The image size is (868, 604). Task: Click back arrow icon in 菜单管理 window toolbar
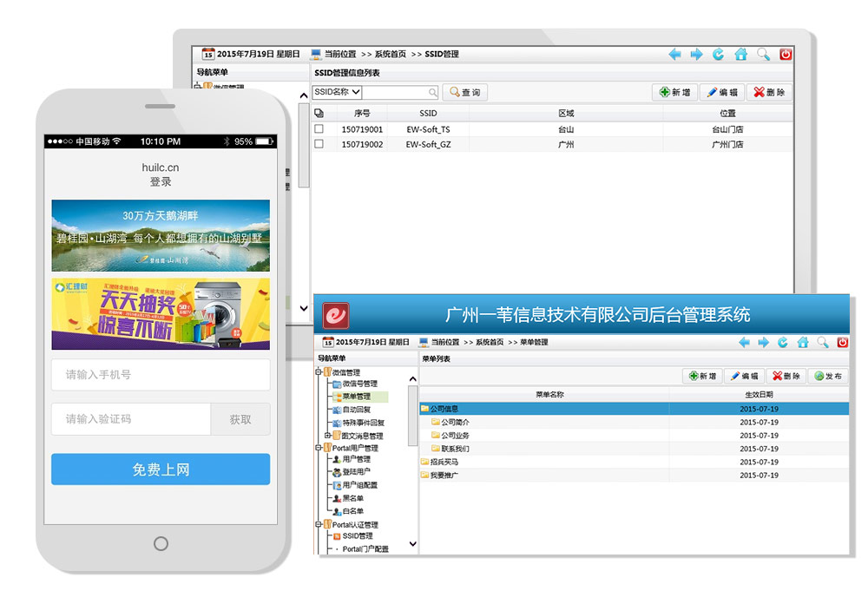coord(745,343)
